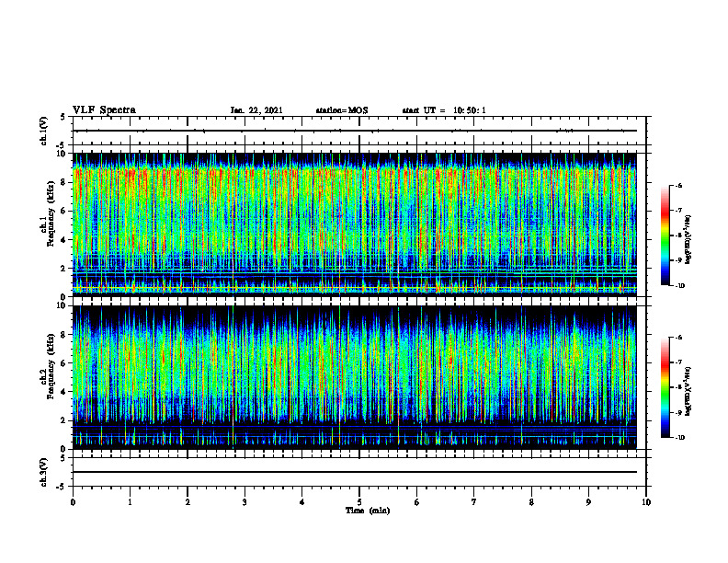Screen dimensions: 728x563
Task: Click the ch.3 voltage waveform trace
Action: coord(355,472)
